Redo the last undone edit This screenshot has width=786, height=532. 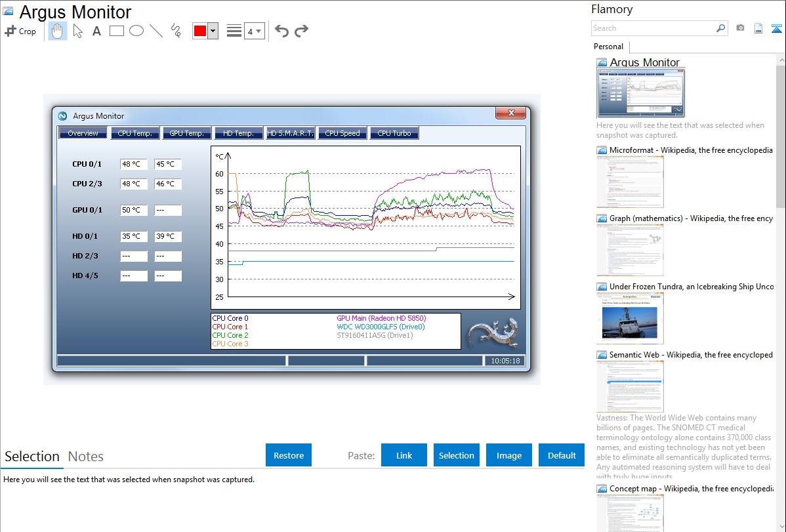click(301, 31)
